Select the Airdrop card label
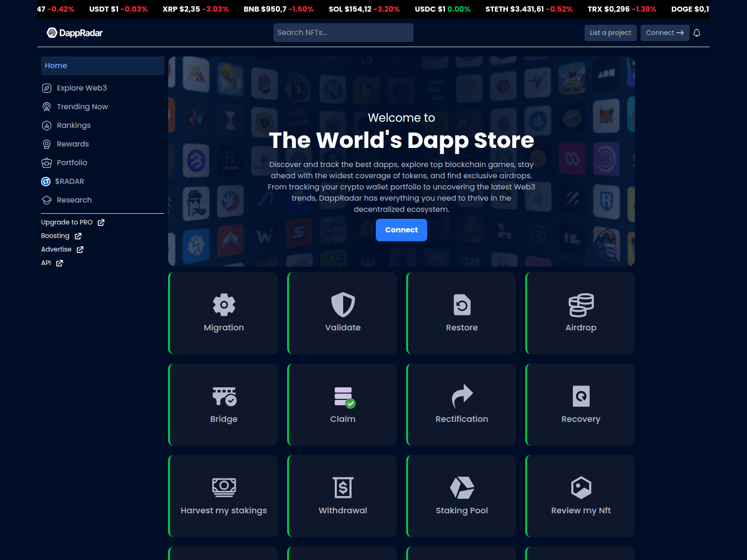 [x=581, y=328]
